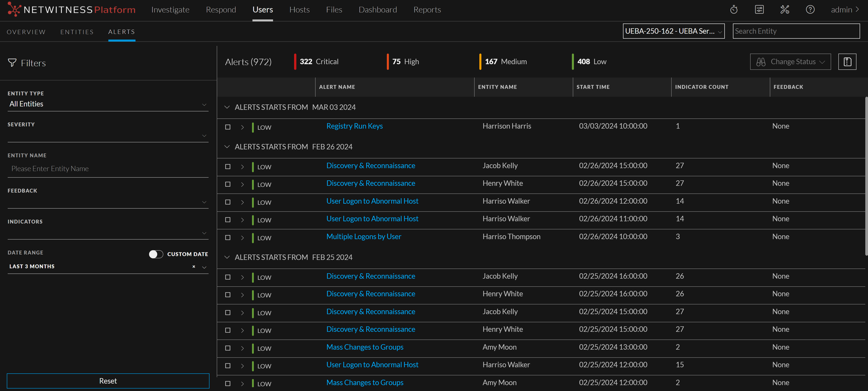Click the stopwatch jobs icon in top bar
The image size is (868, 391).
click(x=734, y=10)
